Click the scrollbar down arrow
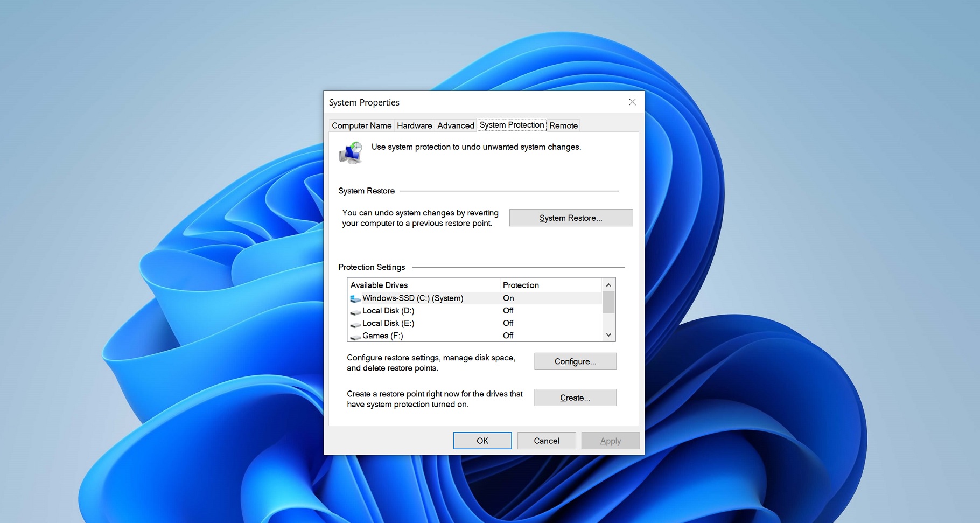The image size is (980, 523). coord(608,334)
